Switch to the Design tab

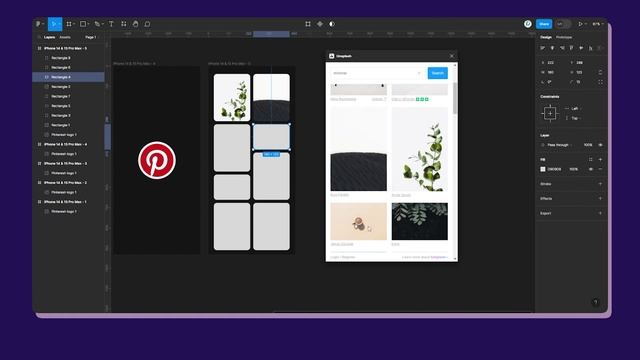[546, 37]
